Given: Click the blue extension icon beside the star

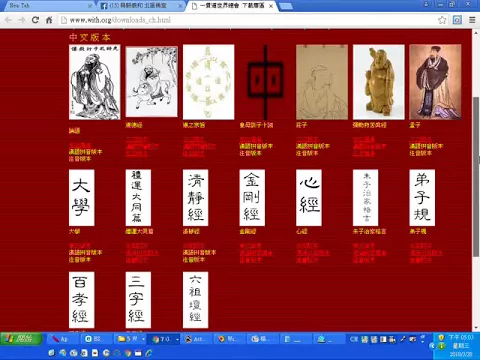Looking at the screenshot, I should 457,20.
